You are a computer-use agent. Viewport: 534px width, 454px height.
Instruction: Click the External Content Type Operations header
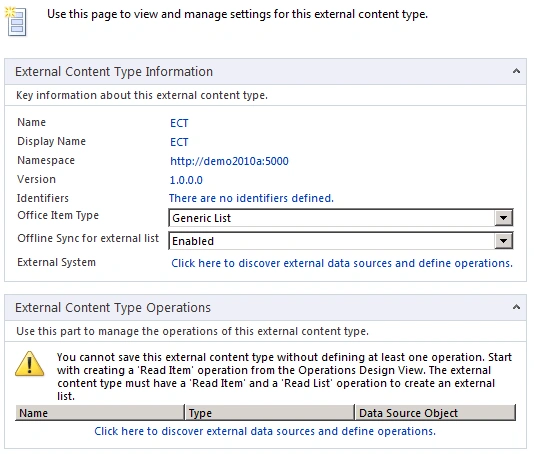tap(113, 308)
